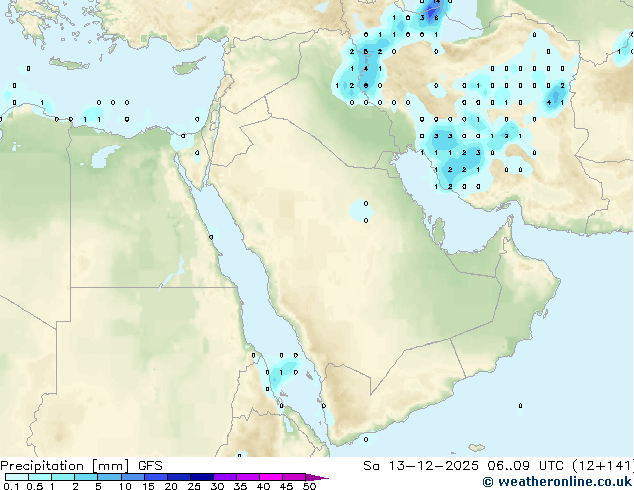Click the '20' legend label
The image size is (634, 490).
[171, 486]
